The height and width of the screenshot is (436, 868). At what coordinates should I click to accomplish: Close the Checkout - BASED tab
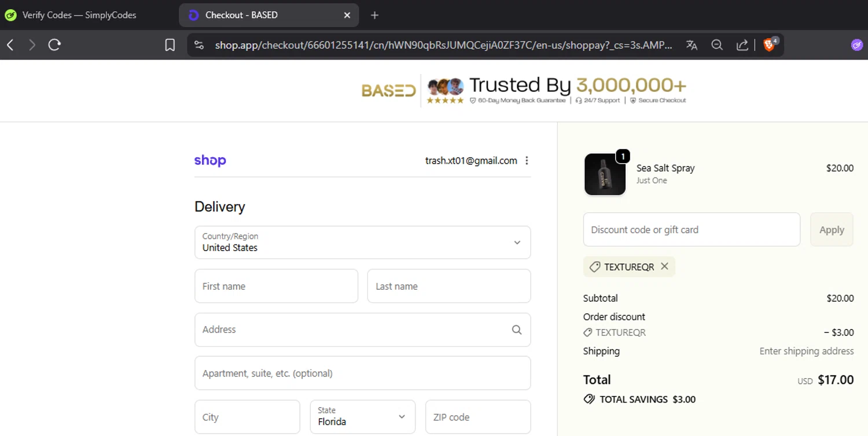(347, 15)
